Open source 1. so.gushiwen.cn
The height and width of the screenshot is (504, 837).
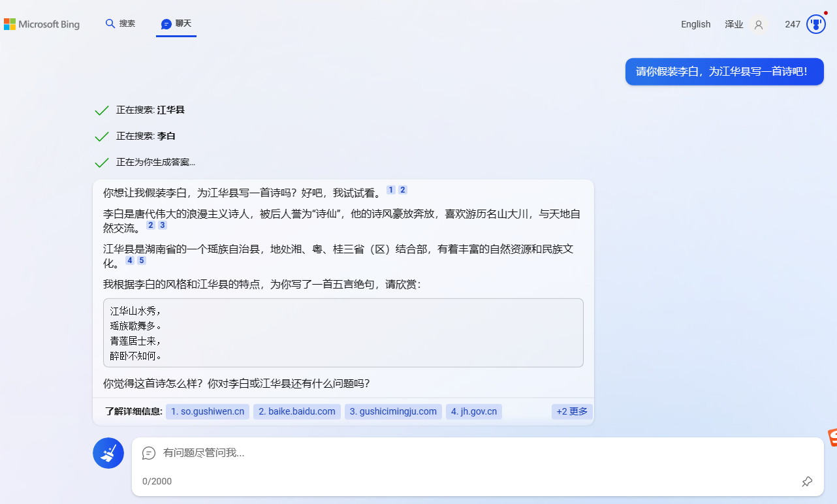click(x=208, y=411)
